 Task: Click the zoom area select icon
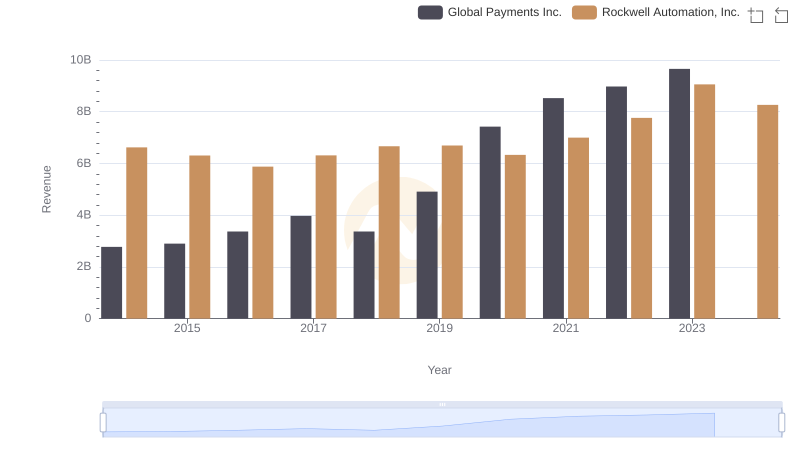click(756, 15)
